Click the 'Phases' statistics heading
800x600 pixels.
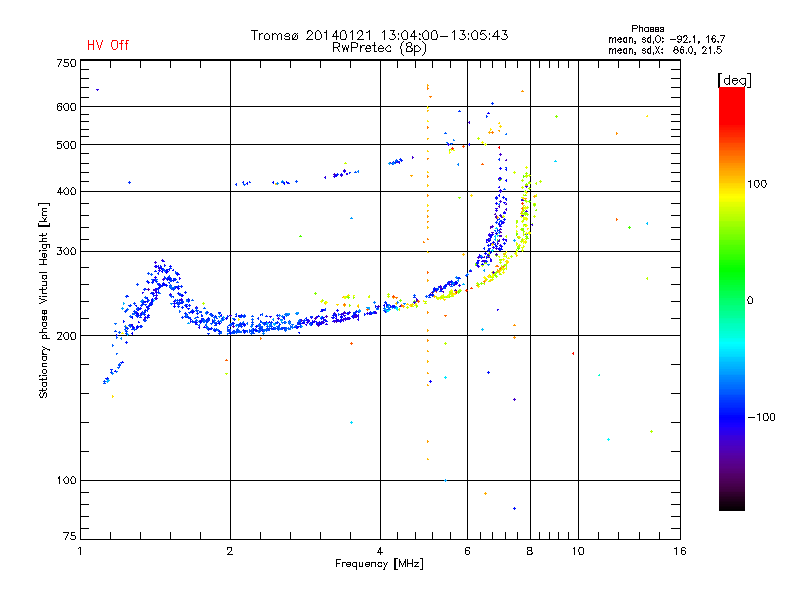click(x=647, y=29)
